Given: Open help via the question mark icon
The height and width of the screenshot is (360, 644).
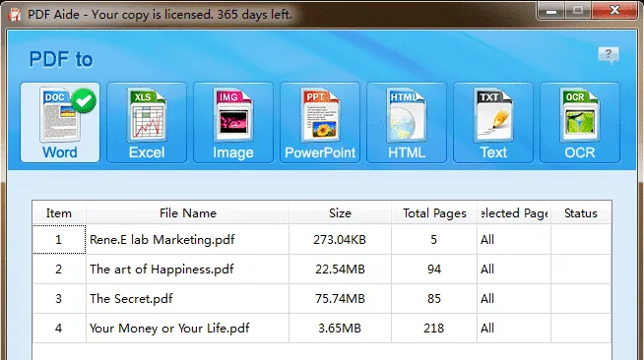Looking at the screenshot, I should 609,55.
